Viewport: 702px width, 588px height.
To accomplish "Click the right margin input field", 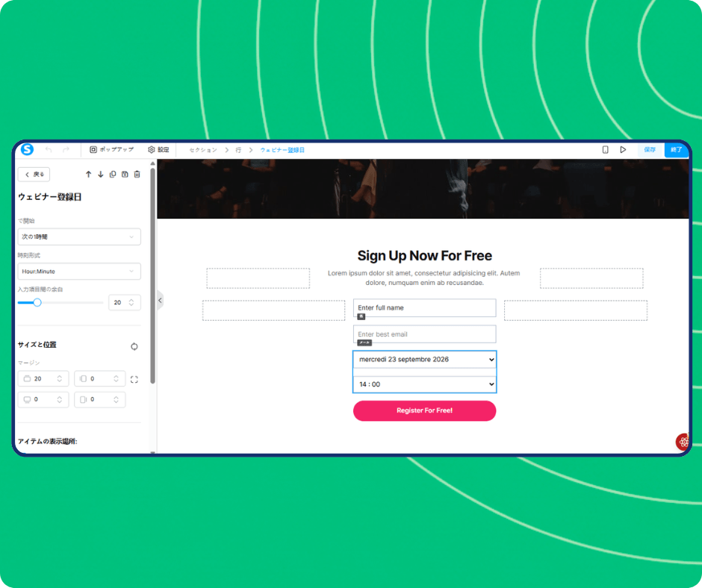I will [100, 400].
